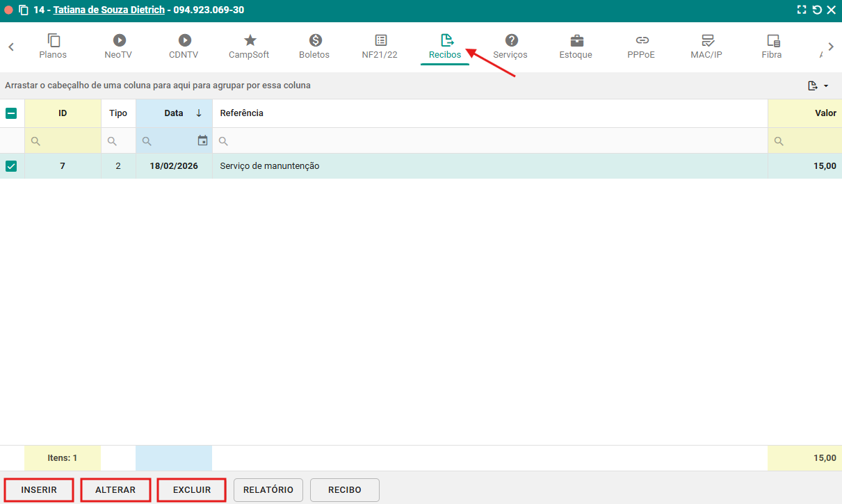Click the calendar icon in Data filter

(202, 140)
